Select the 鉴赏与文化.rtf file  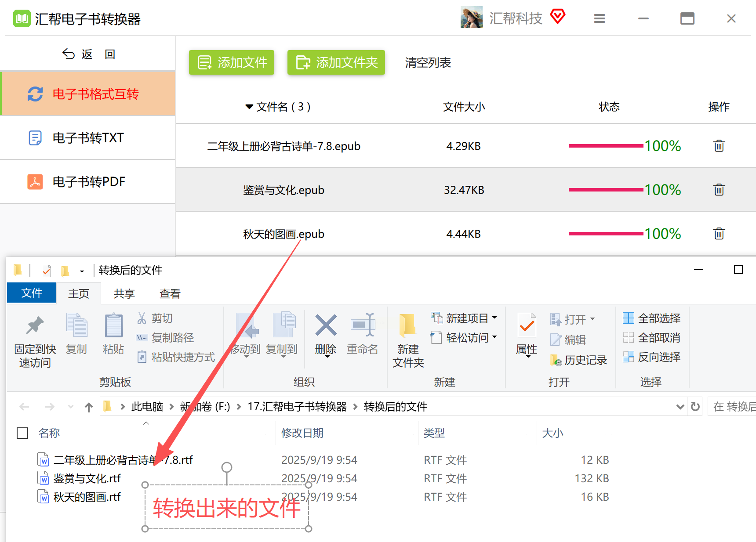click(x=87, y=478)
